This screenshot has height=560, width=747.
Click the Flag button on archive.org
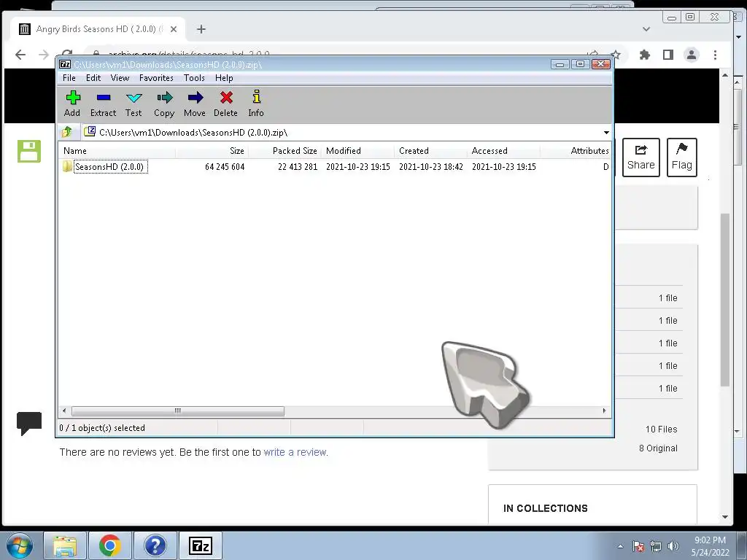pos(682,157)
